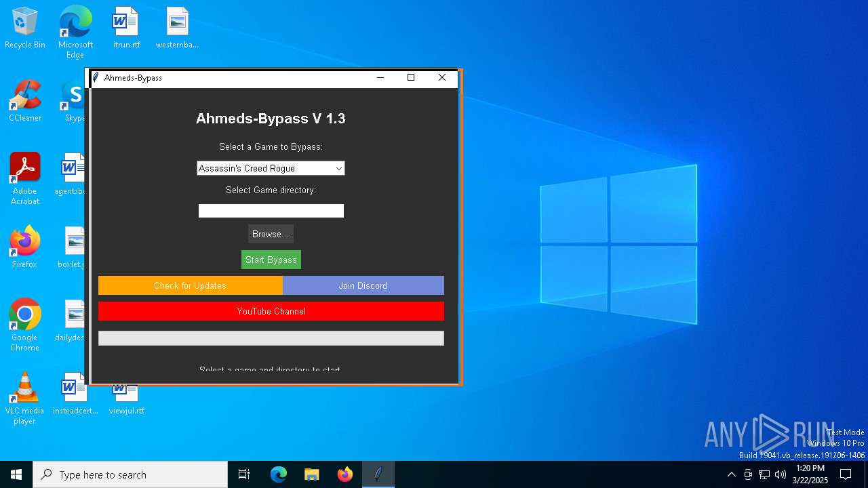Viewport: 868px width, 488px height.
Task: Open the volume tray icon
Action: coord(781,474)
